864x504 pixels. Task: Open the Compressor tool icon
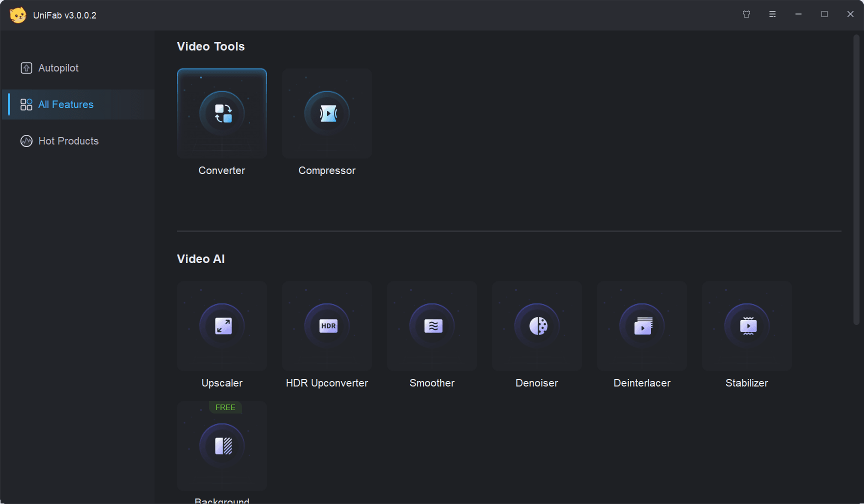coord(327,113)
